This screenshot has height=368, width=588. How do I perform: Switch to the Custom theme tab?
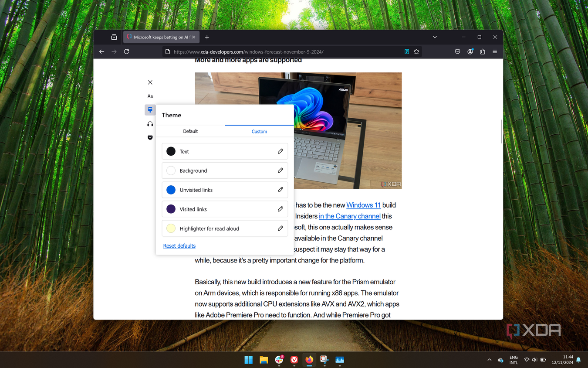tap(259, 131)
